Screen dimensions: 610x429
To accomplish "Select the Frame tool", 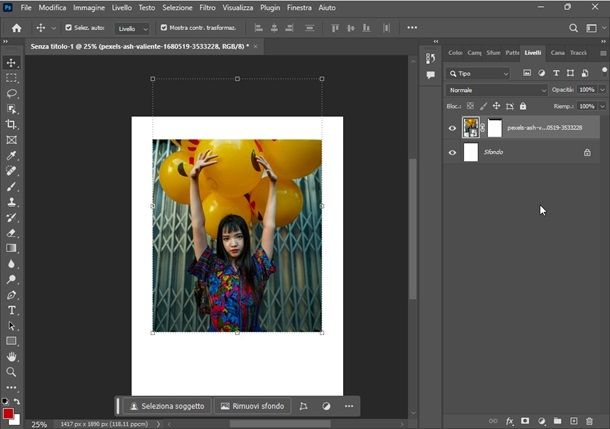I will click(x=11, y=140).
